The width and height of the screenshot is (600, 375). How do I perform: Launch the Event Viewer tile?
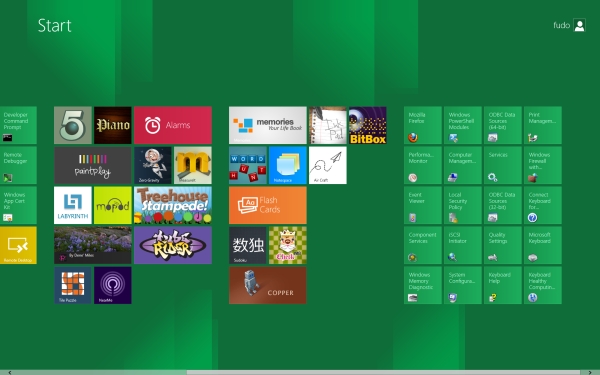coord(423,205)
